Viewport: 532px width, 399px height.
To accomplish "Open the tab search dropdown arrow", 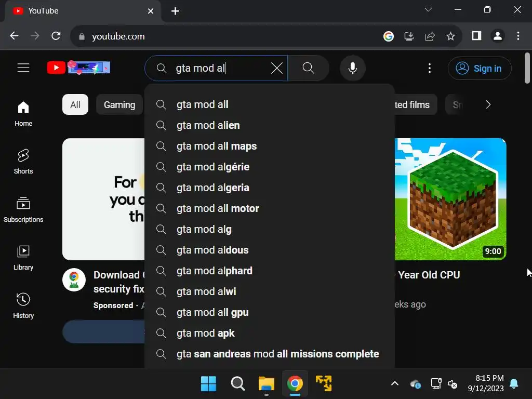I will (x=428, y=10).
